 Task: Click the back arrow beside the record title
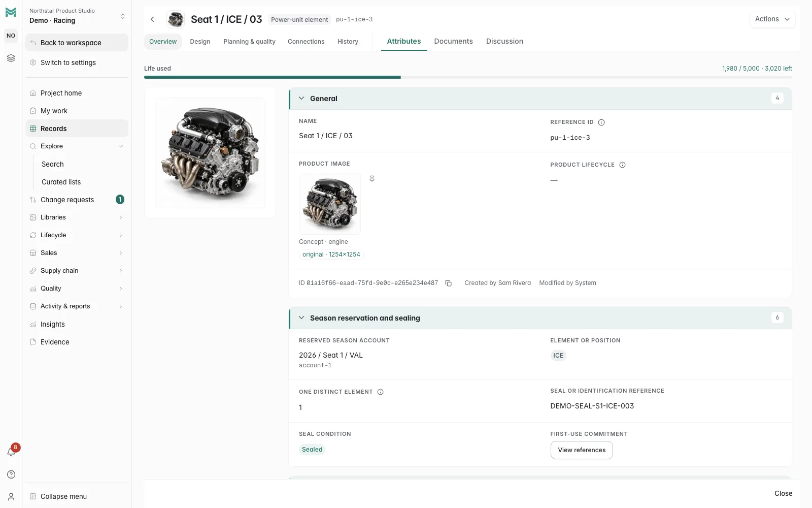[x=152, y=19]
